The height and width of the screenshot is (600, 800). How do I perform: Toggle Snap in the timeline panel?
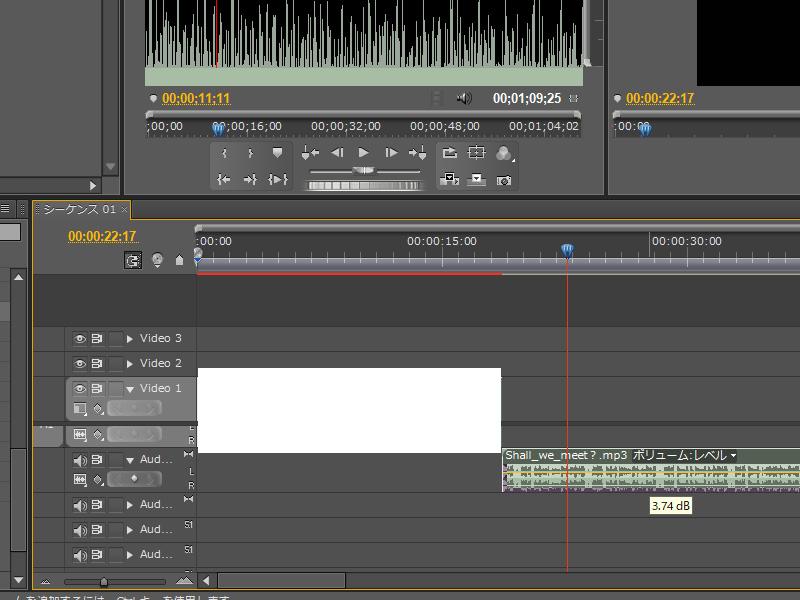133,260
